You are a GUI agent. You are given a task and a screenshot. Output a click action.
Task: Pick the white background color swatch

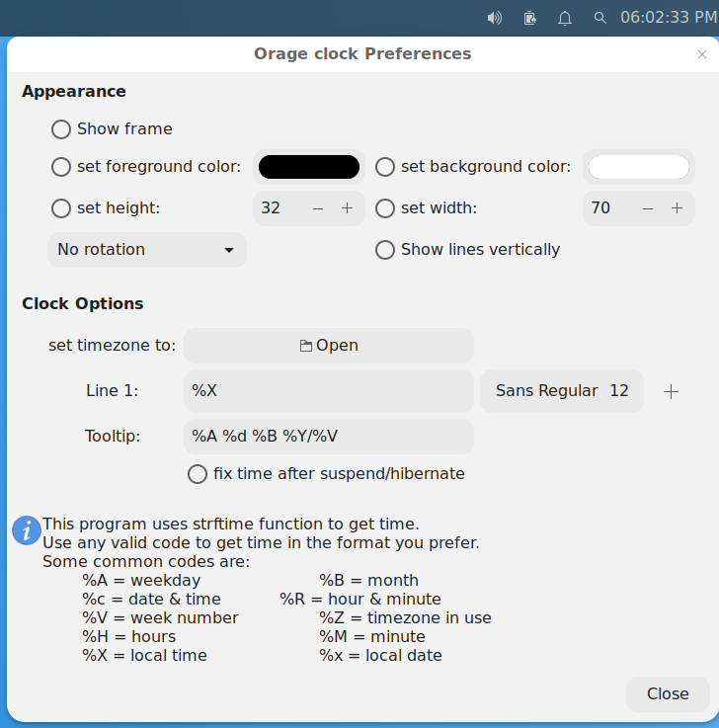pyautogui.click(x=639, y=167)
